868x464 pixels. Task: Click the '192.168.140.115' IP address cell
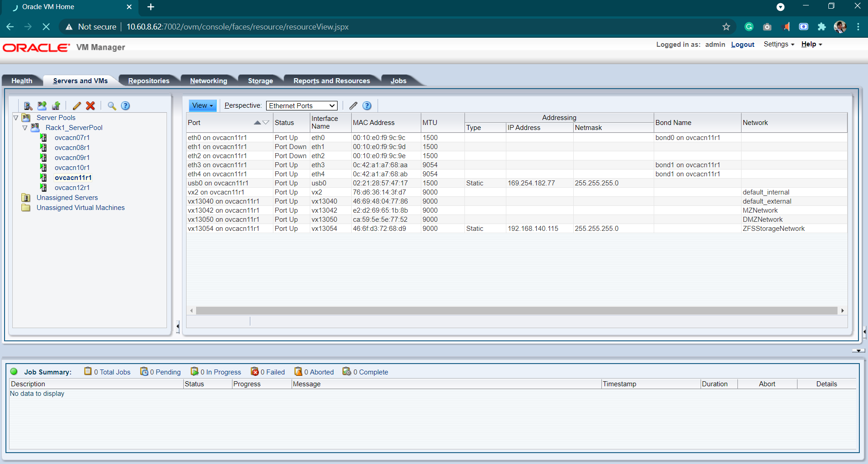click(533, 229)
